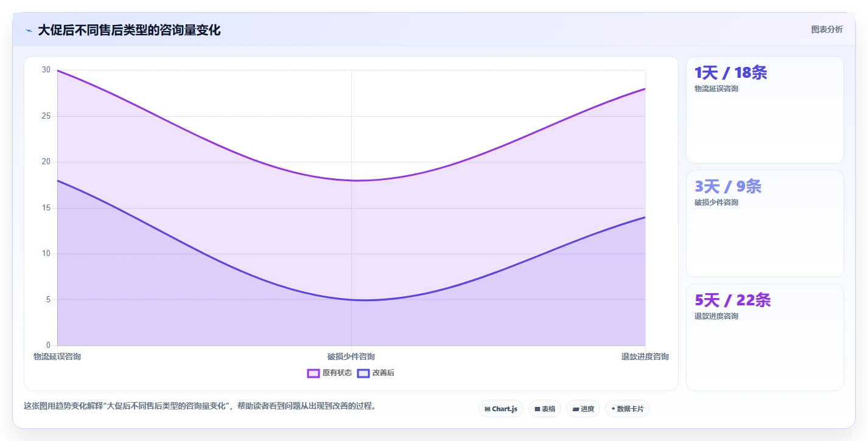Click the 退款进度咨询 caption in third card
The image size is (868, 441).
[716, 316]
